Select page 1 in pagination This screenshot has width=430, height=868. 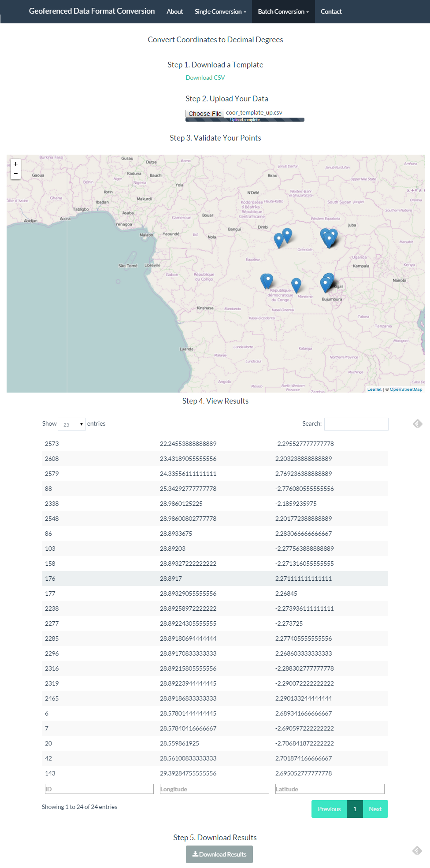pos(355,809)
